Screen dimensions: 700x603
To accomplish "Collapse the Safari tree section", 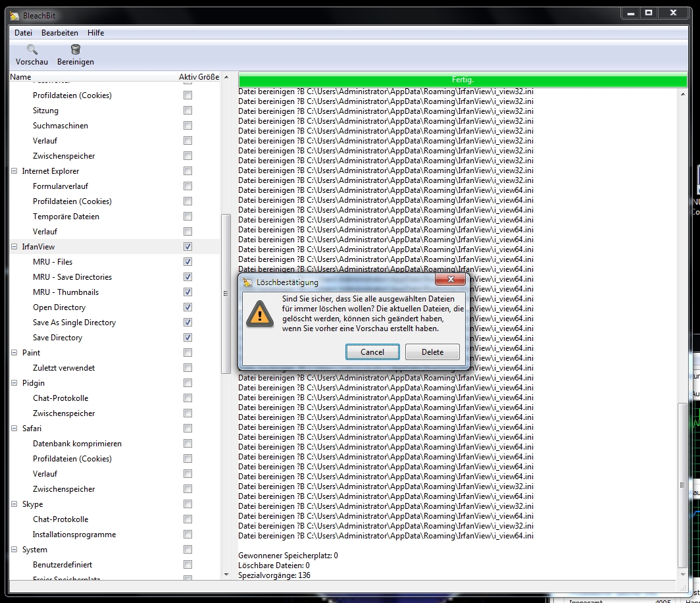I will [x=14, y=428].
